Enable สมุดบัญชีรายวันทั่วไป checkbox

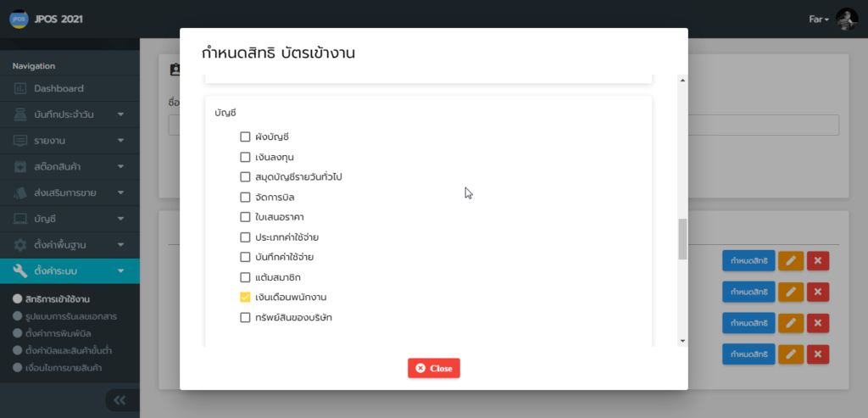click(x=245, y=177)
